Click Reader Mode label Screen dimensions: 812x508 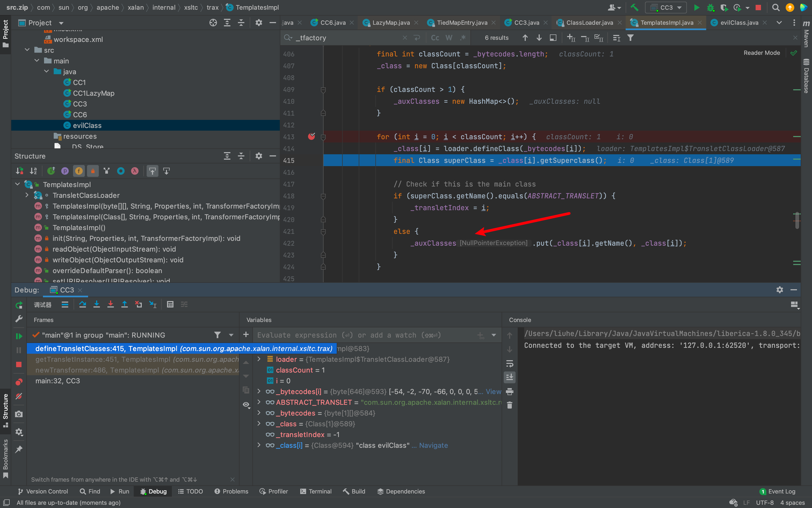(x=762, y=53)
